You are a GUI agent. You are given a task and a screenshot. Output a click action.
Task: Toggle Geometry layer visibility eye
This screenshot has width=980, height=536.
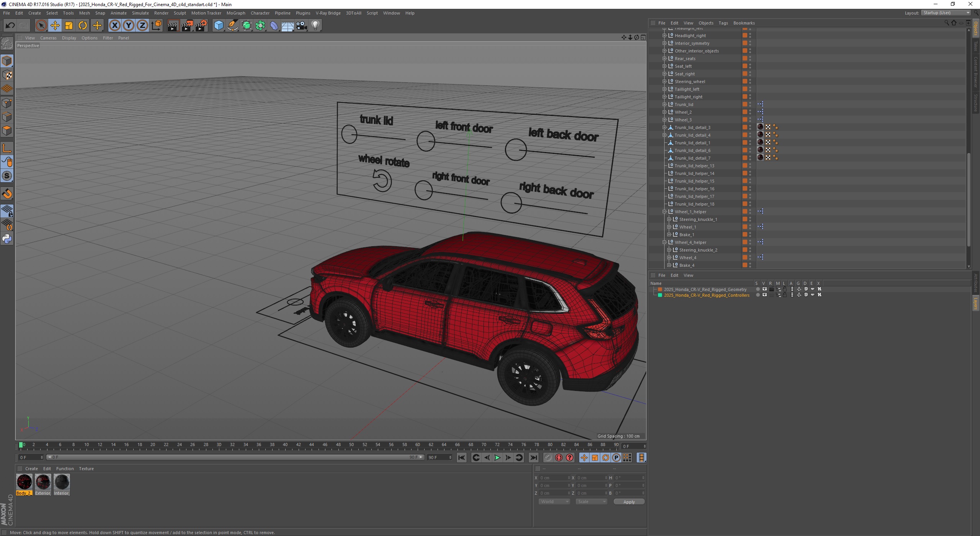764,289
